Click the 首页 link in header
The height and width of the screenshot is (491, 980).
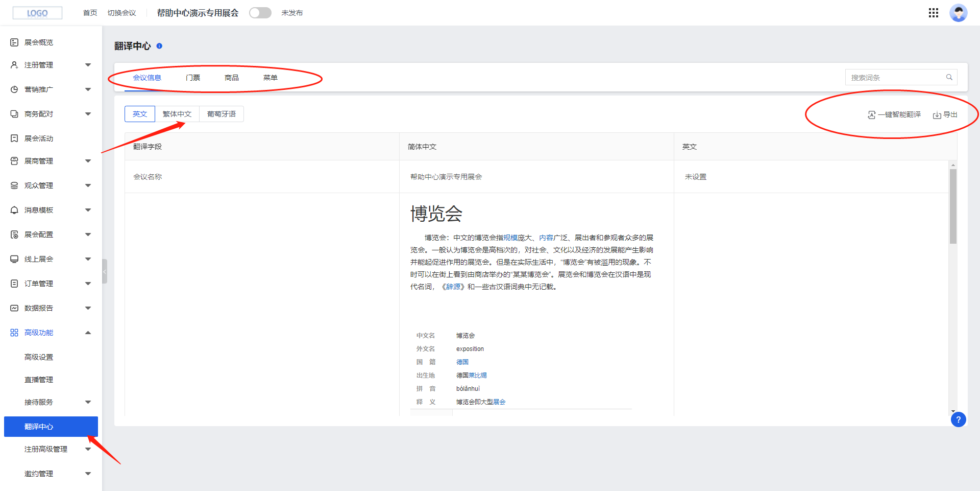[90, 13]
